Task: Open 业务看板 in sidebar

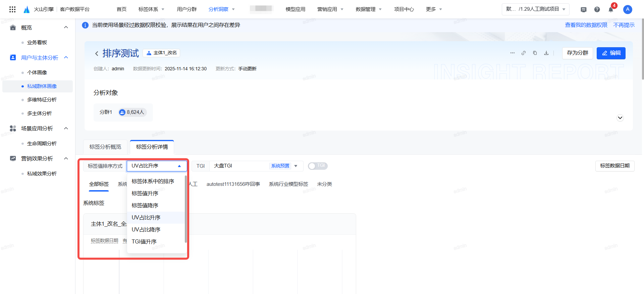Action: (x=37, y=43)
